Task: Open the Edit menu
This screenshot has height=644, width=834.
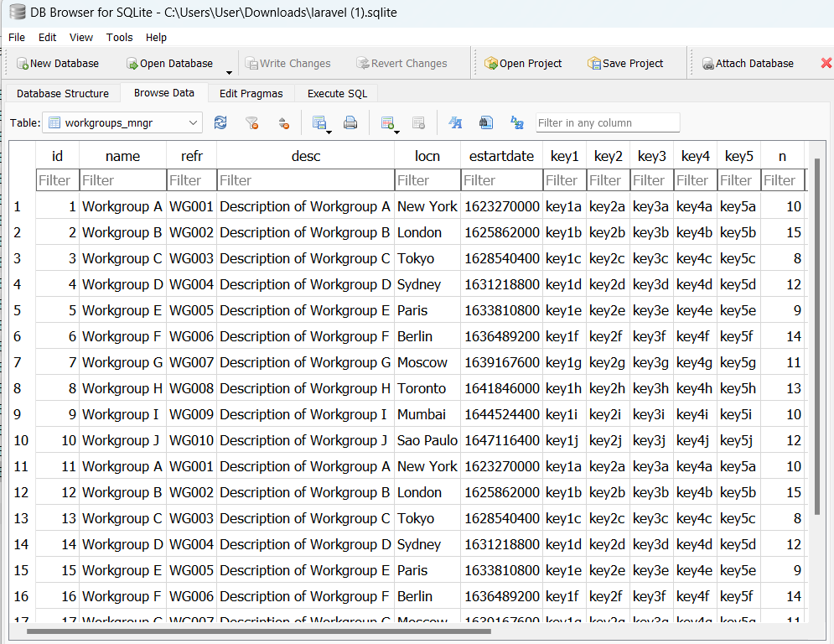Action: click(47, 37)
